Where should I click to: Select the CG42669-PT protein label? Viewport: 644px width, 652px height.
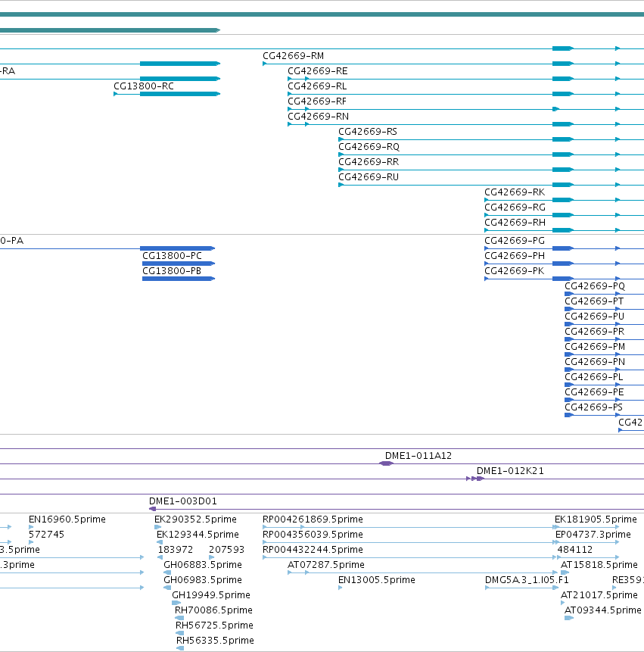tap(594, 301)
